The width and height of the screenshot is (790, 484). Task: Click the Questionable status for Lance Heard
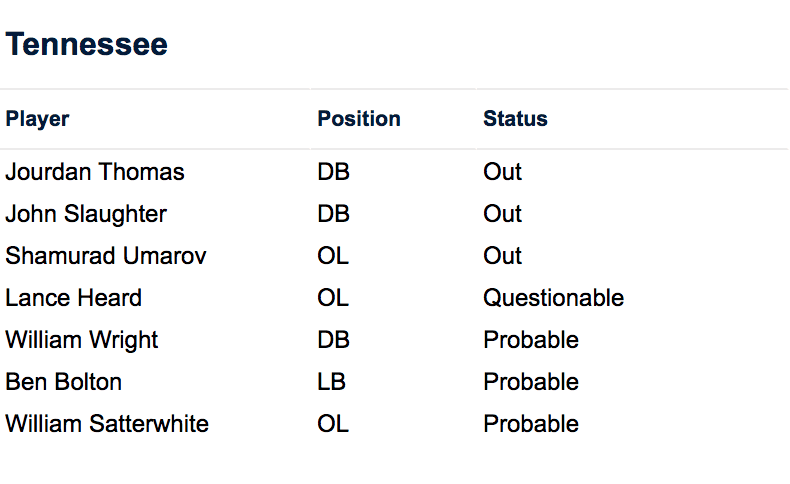(x=553, y=298)
